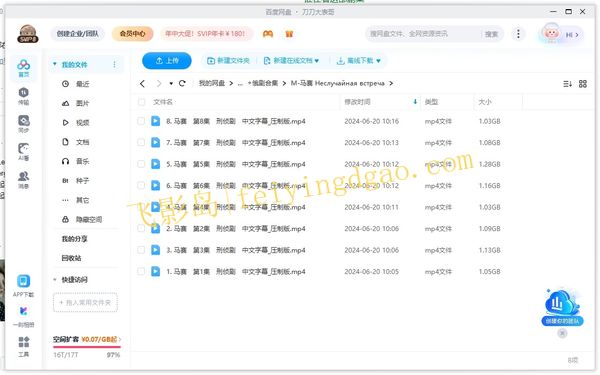The image size is (600, 375).
Task: Click the search input field
Action: [423, 34]
